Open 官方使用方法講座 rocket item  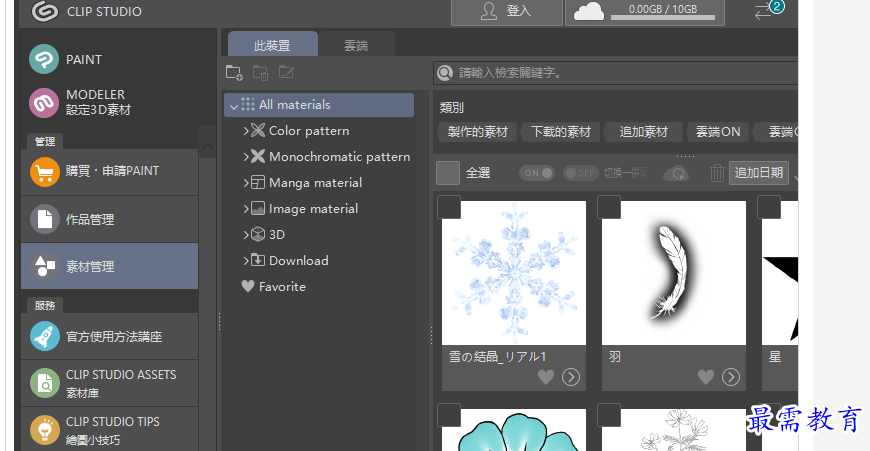coord(109,336)
